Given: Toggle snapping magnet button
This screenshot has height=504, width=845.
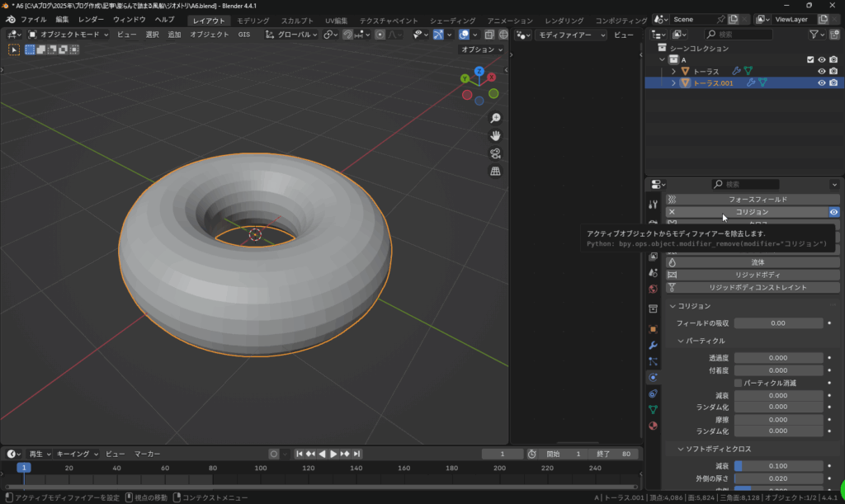Looking at the screenshot, I should coord(347,35).
